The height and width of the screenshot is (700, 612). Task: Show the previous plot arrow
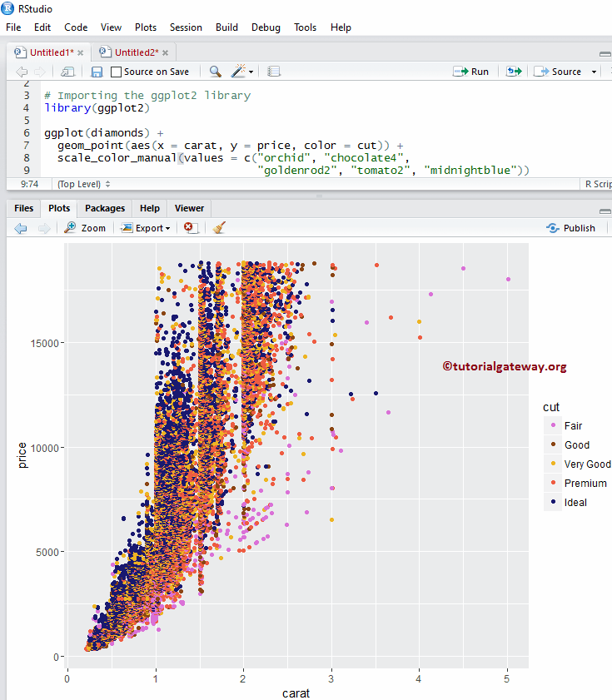point(21,228)
